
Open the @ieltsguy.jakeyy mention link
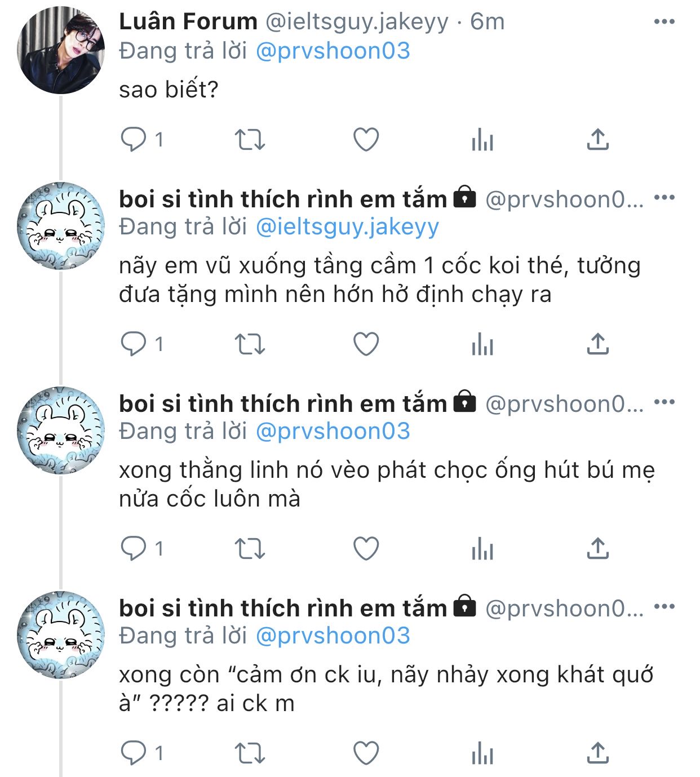point(347,227)
